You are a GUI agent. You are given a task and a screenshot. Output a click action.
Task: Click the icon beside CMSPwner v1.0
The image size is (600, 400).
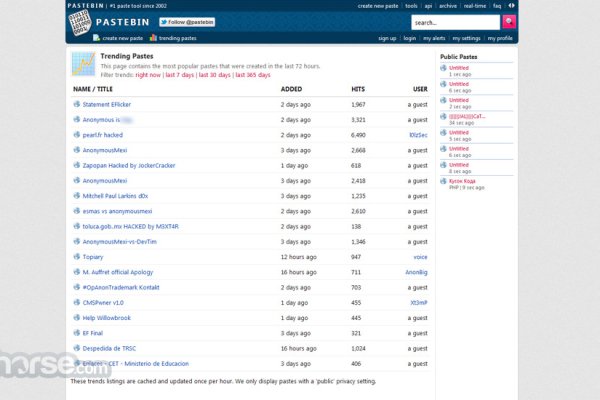pos(76,302)
